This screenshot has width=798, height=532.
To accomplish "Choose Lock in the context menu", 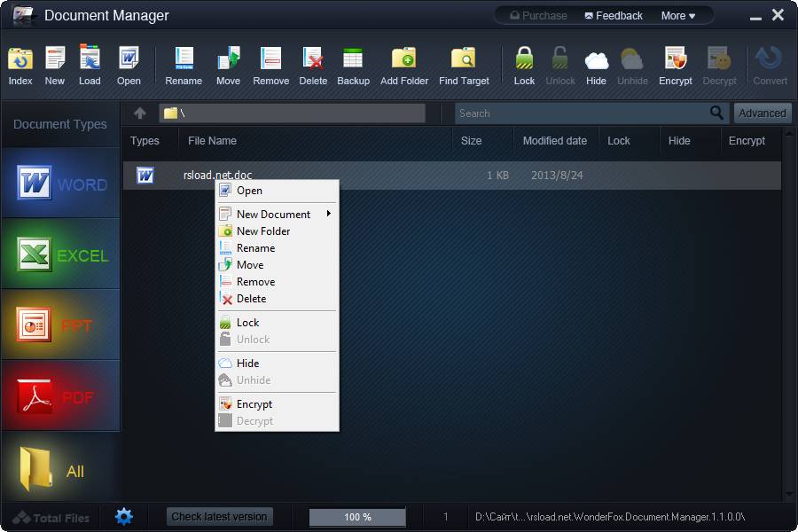I will tap(278, 322).
